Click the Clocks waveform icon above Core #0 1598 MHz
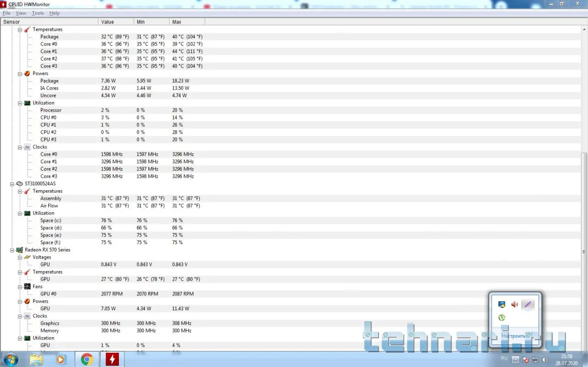 [x=27, y=147]
